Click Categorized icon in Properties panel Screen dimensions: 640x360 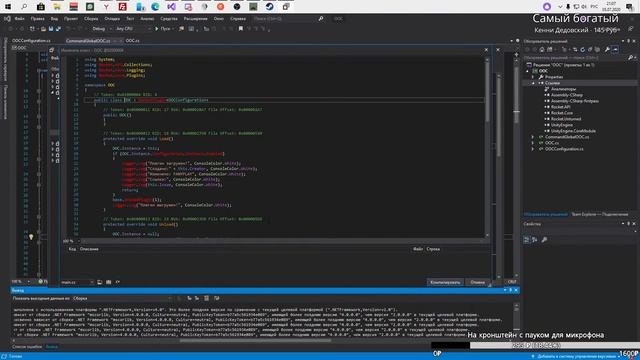[527, 240]
